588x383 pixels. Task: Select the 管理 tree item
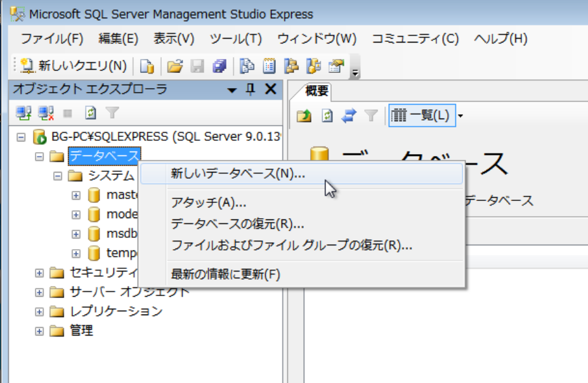[x=82, y=331]
